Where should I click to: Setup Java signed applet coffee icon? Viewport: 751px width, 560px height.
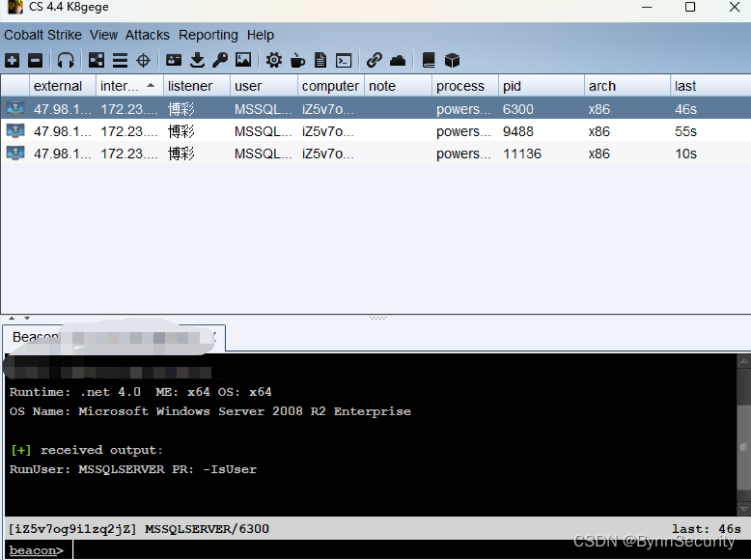coord(297,61)
